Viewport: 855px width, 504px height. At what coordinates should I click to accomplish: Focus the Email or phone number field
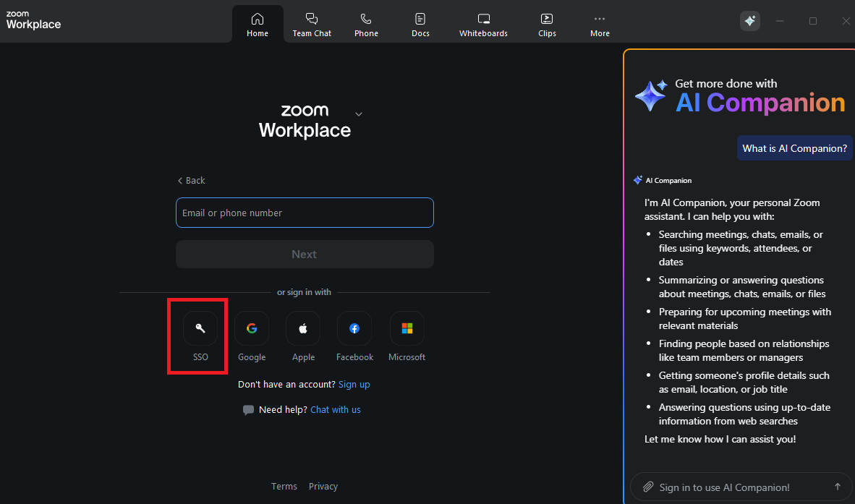point(305,213)
